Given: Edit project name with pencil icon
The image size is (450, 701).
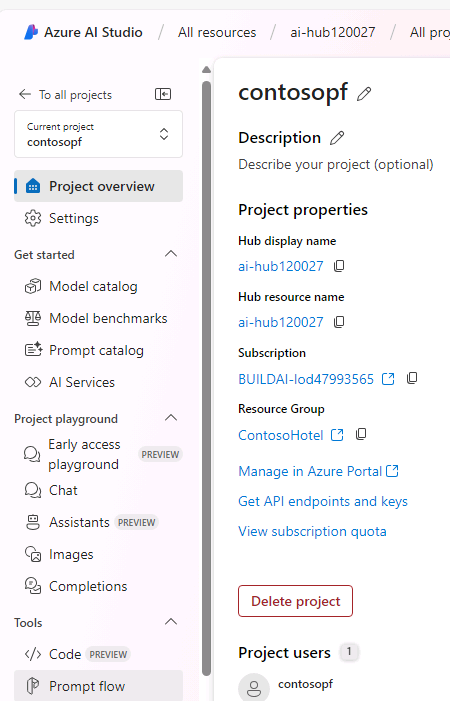Looking at the screenshot, I should [x=364, y=94].
